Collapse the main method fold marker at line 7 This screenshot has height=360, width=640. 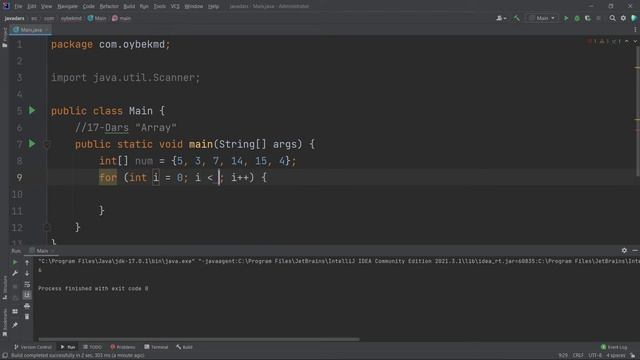click(x=47, y=144)
